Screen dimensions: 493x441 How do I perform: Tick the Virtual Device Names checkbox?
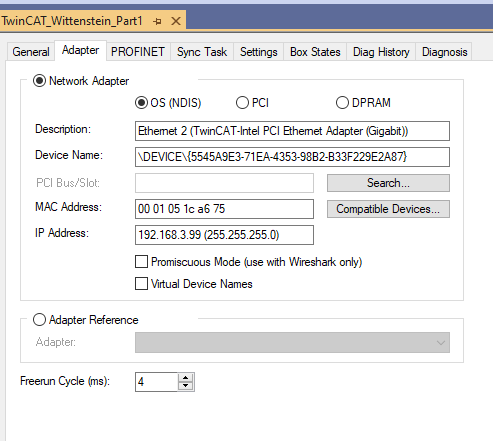click(x=141, y=284)
